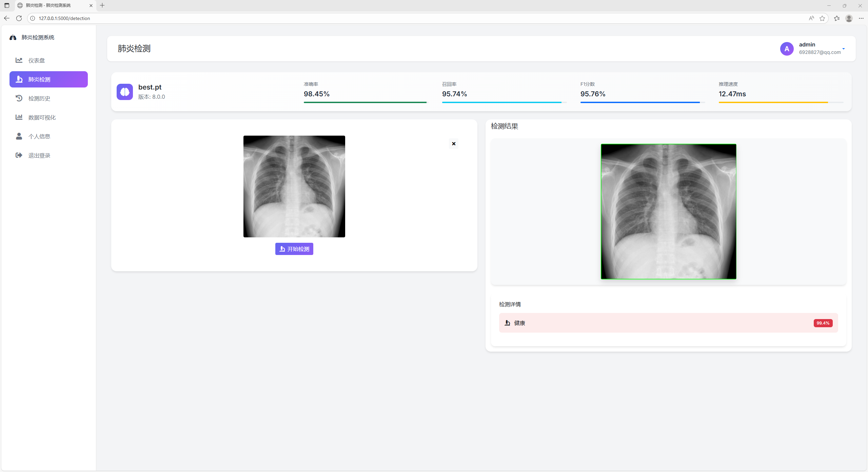Open 数据可视化 bar chart icon
868x472 pixels.
[19, 117]
